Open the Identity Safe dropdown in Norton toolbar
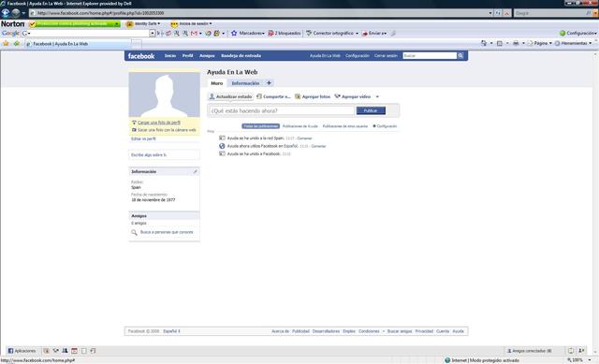599x364 pixels. click(x=144, y=23)
